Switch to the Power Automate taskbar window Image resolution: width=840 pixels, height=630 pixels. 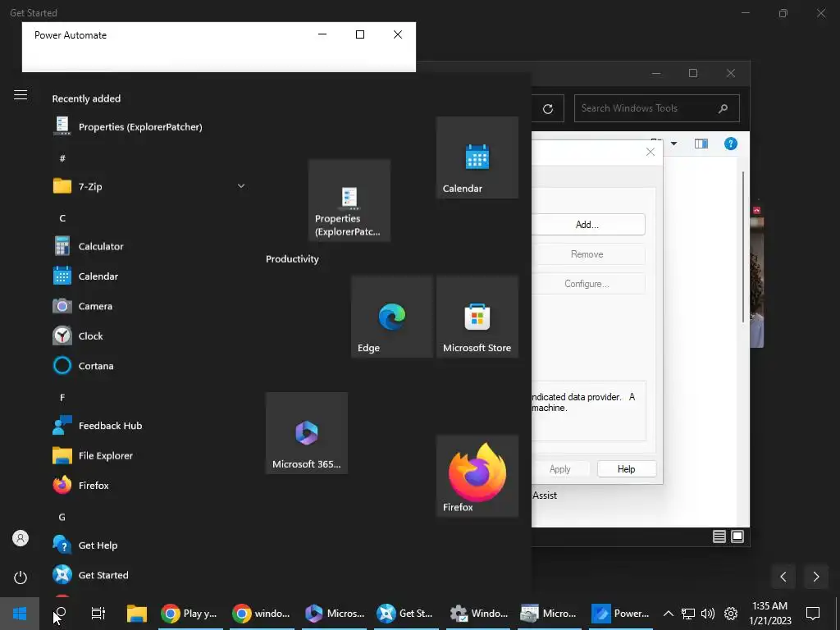click(622, 614)
